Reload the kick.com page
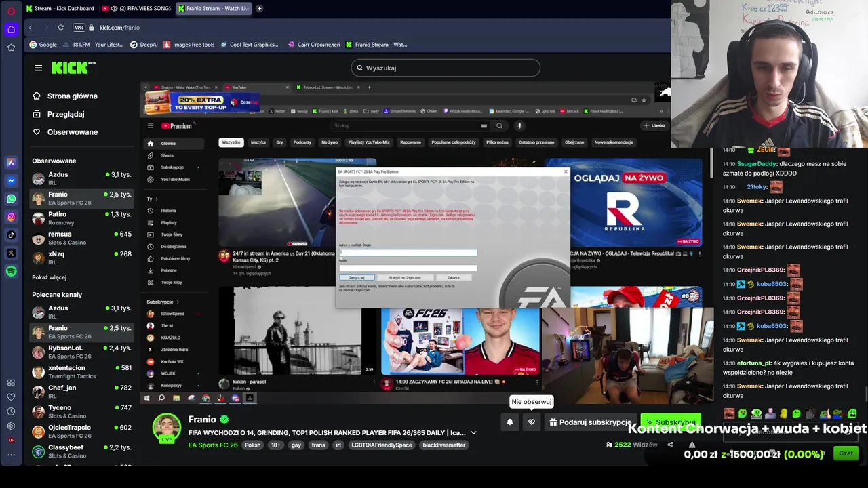This screenshot has width=868, height=488. click(x=61, y=28)
